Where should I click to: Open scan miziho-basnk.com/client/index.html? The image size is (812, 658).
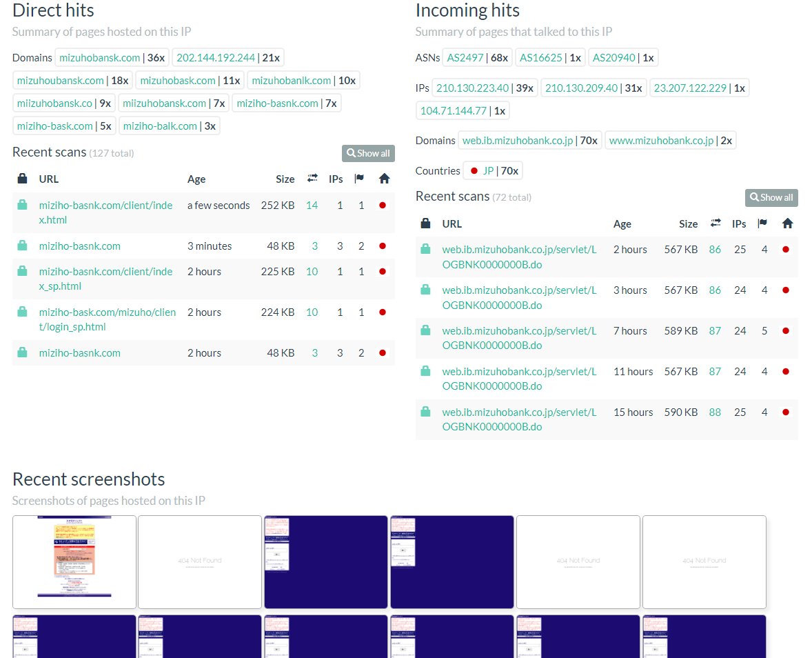[x=105, y=212]
